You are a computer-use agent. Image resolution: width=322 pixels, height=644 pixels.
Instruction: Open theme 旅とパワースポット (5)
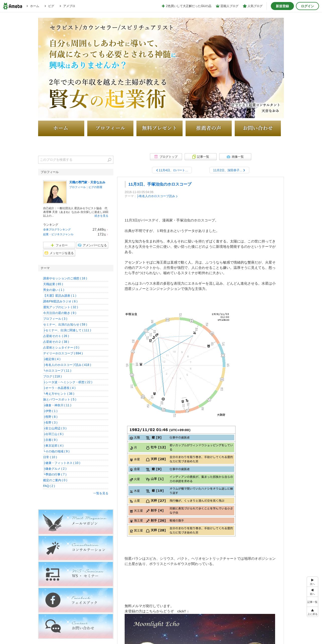pos(60,399)
